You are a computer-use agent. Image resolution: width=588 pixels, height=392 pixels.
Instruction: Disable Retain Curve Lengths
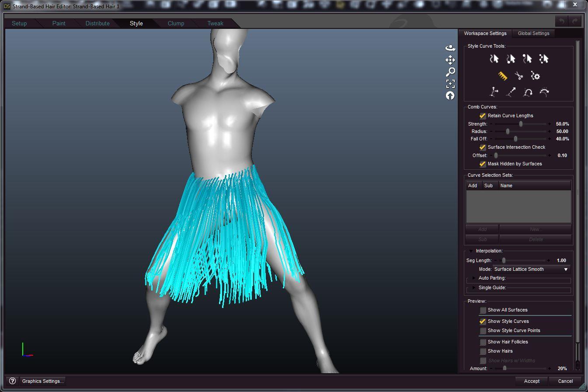point(482,115)
